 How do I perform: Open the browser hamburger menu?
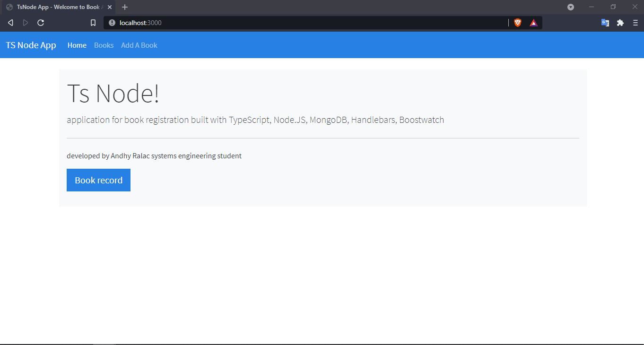[x=635, y=23]
